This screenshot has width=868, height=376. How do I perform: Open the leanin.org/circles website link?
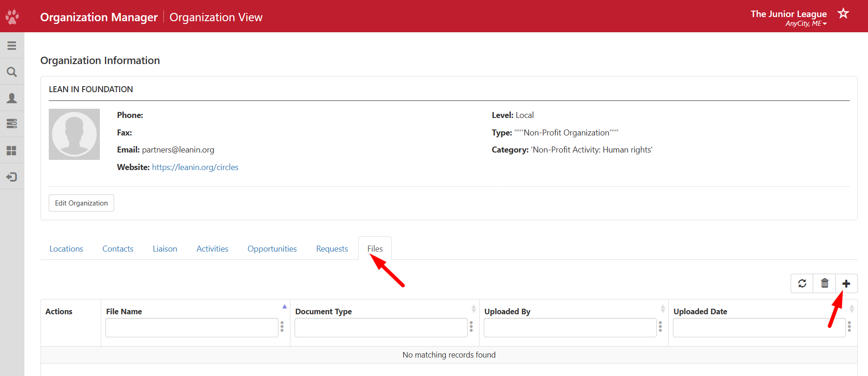[x=195, y=167]
